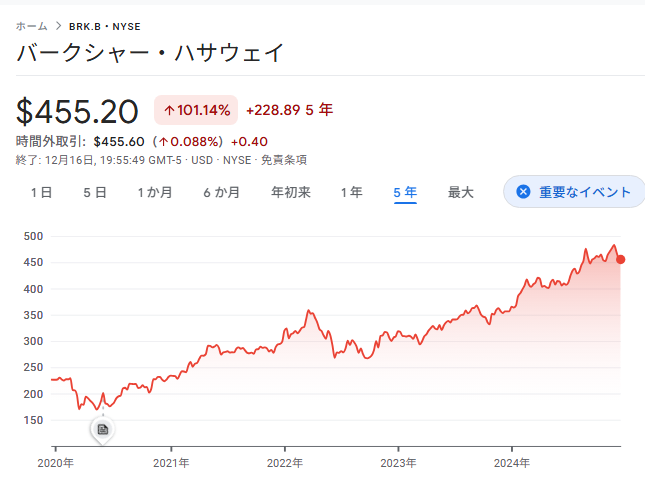Screen dimensions: 645x477
Task: Click the $455.20 stock price
Action: 77,110
